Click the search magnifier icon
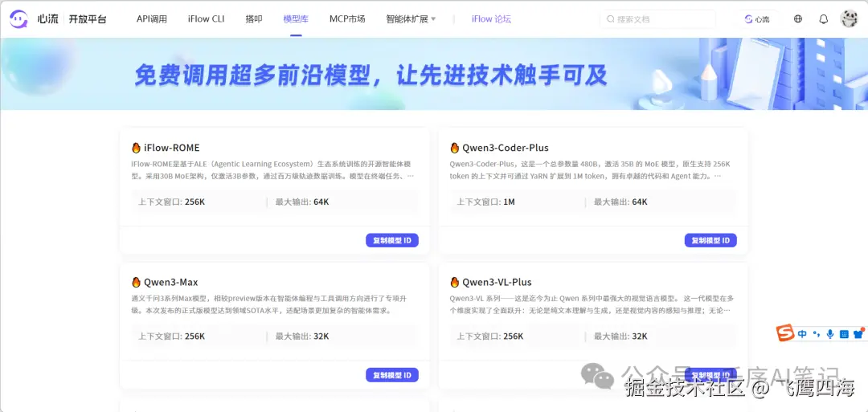The width and height of the screenshot is (868, 412). click(611, 18)
